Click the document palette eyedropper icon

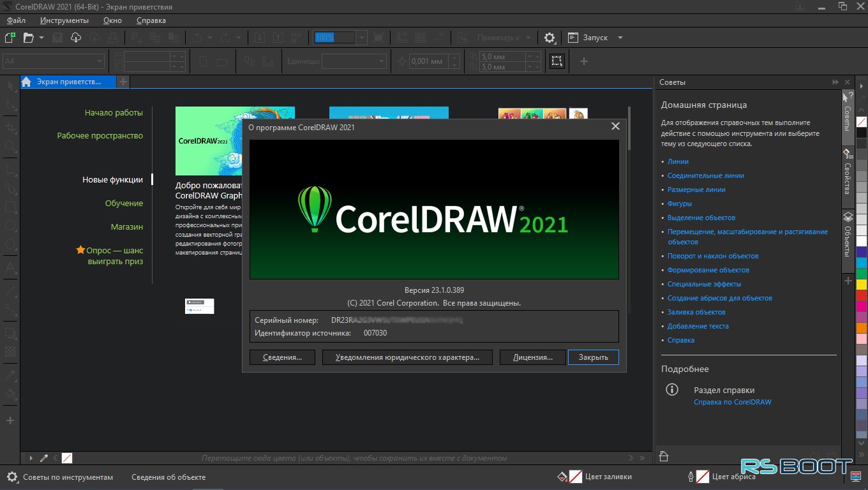(x=44, y=458)
